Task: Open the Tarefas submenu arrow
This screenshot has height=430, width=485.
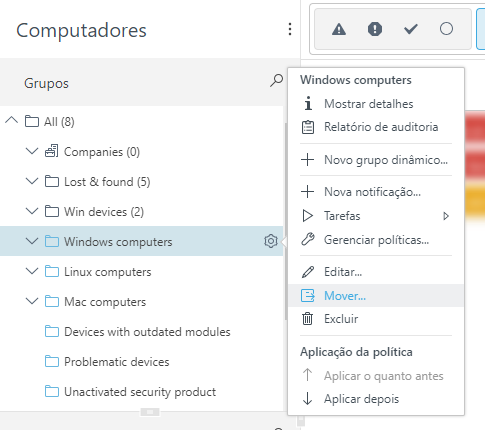Action: [x=446, y=216]
